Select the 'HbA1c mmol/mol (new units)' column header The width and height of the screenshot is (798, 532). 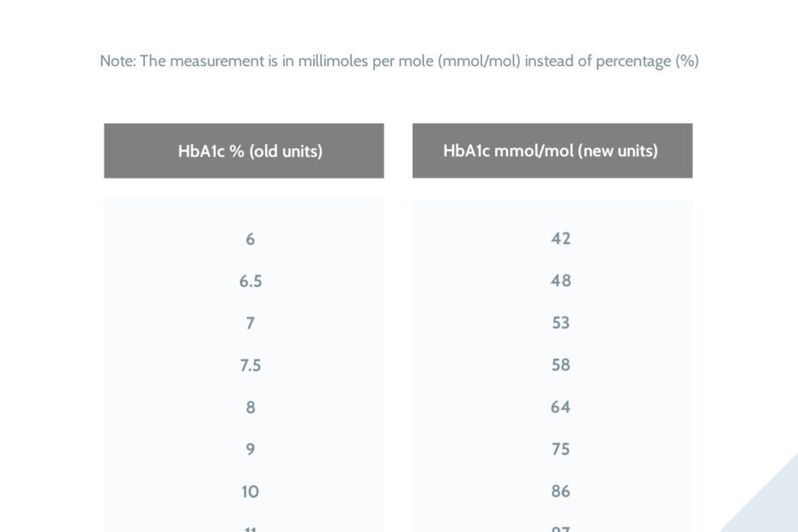coord(551,151)
